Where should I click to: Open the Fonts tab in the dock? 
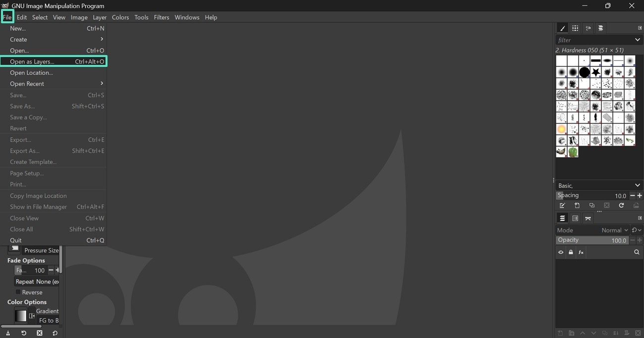click(588, 28)
